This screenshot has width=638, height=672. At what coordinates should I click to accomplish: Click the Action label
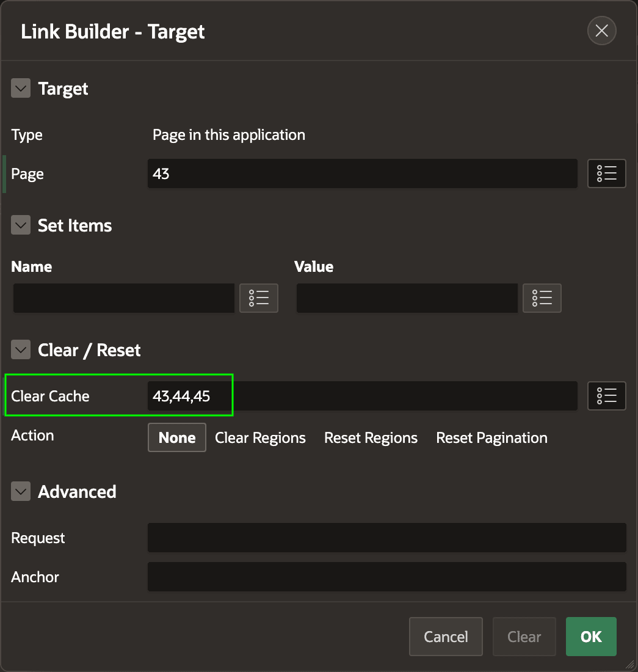tap(32, 435)
